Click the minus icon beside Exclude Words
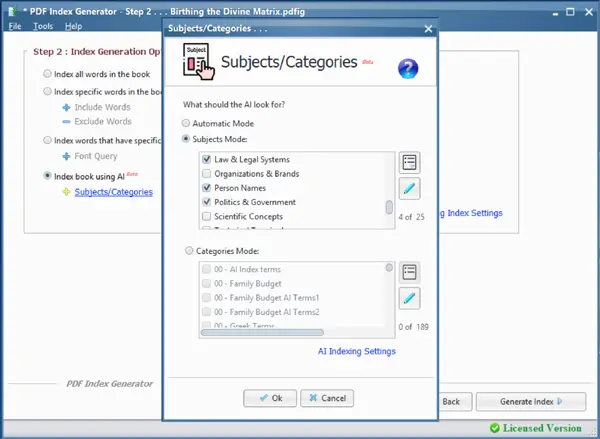 tap(67, 122)
